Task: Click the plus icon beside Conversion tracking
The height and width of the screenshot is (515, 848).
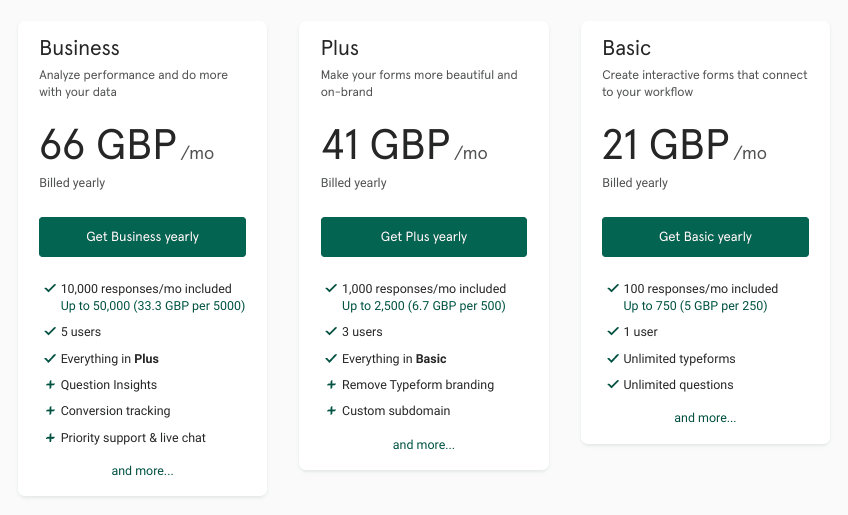Action: (x=50, y=411)
